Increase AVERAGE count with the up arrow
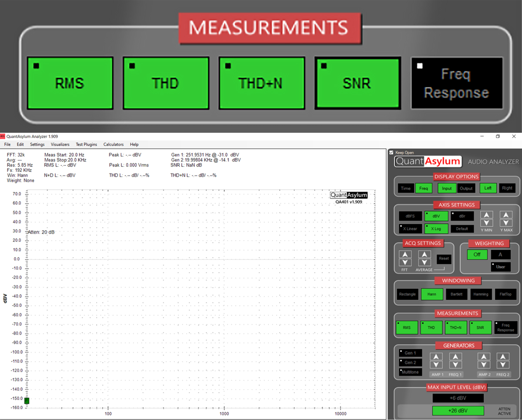This screenshot has height=420, width=522. pos(425,255)
